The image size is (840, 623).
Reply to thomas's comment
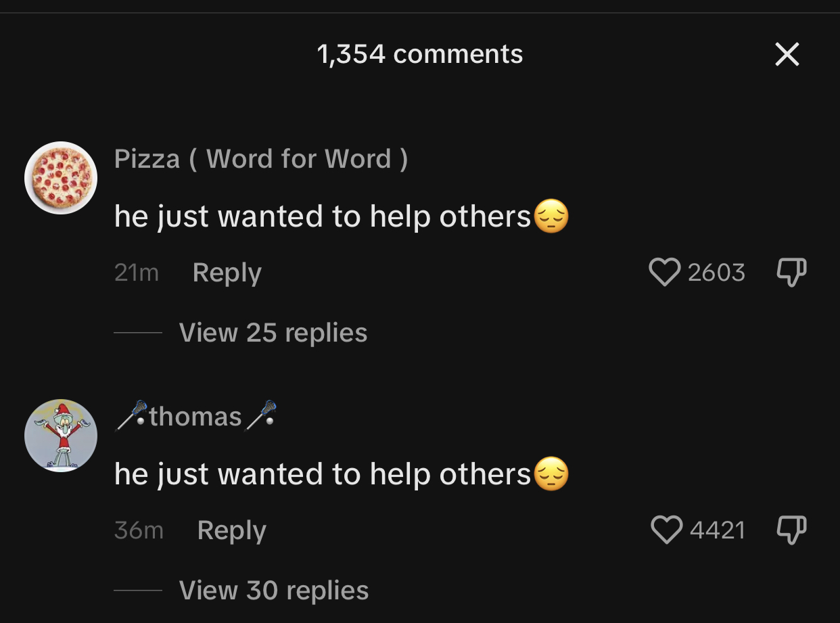tap(231, 530)
